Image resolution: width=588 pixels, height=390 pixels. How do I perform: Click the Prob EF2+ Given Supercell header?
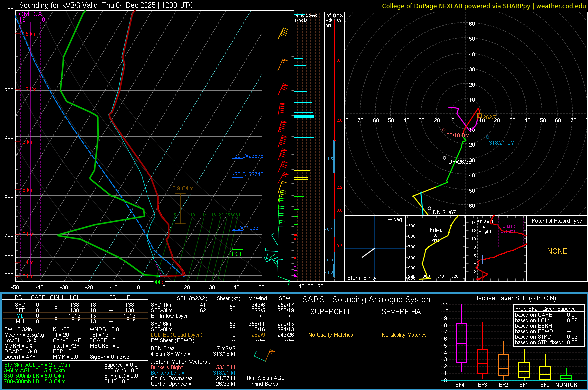[546, 309]
